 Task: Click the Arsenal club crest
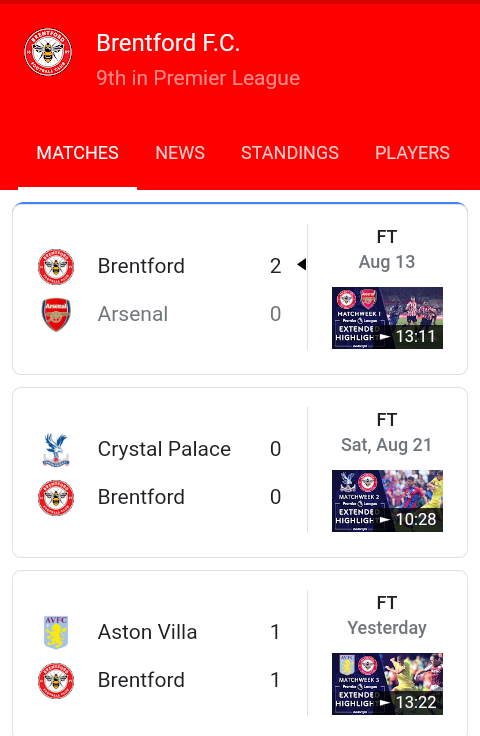click(56, 314)
